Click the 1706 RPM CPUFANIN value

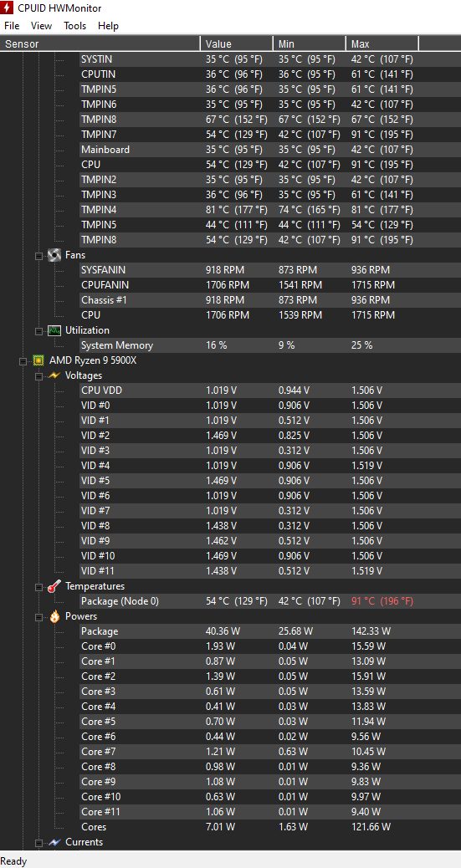click(x=228, y=285)
